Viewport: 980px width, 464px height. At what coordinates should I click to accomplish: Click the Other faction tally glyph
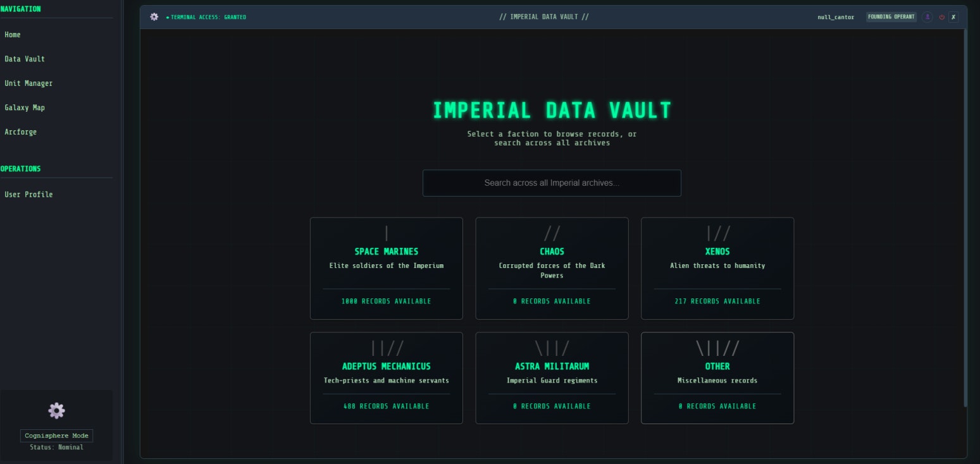(717, 348)
